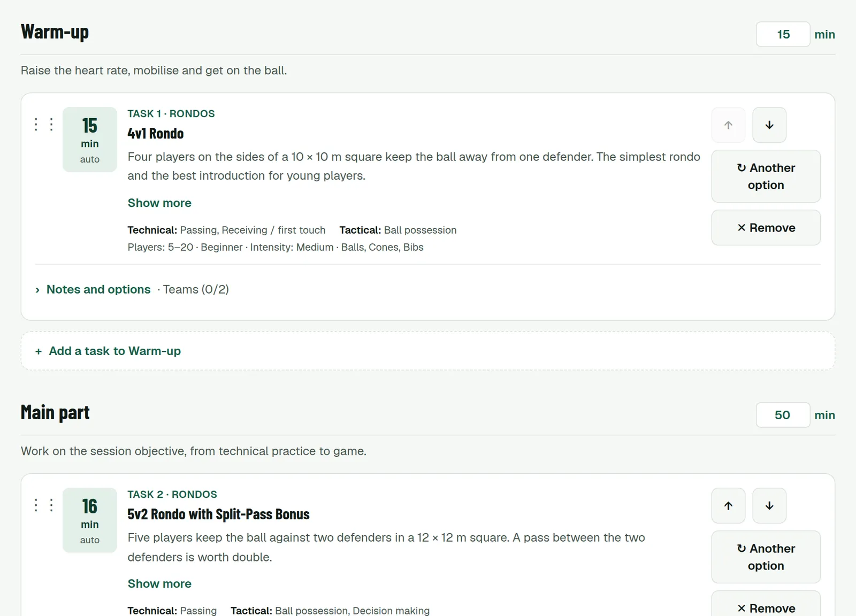Click the TASK 1 · RONDOS label
The image size is (856, 616).
[x=171, y=114]
